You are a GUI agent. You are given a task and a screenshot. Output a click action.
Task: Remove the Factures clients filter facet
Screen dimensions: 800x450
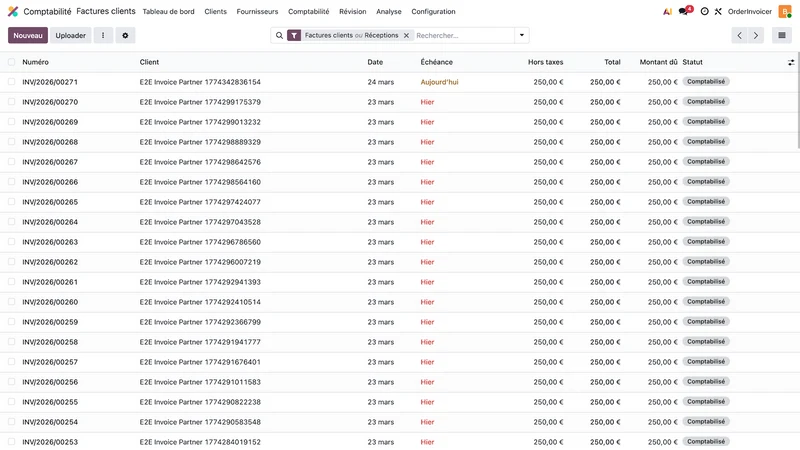click(x=406, y=35)
